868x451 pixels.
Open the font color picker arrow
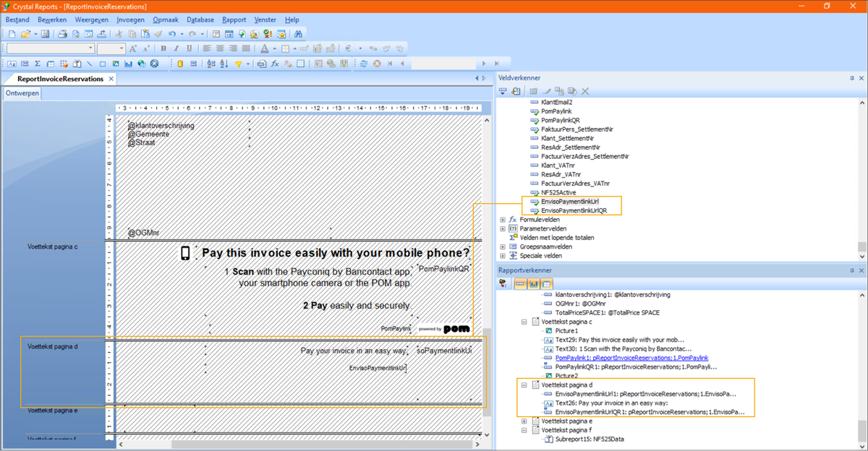(x=274, y=48)
